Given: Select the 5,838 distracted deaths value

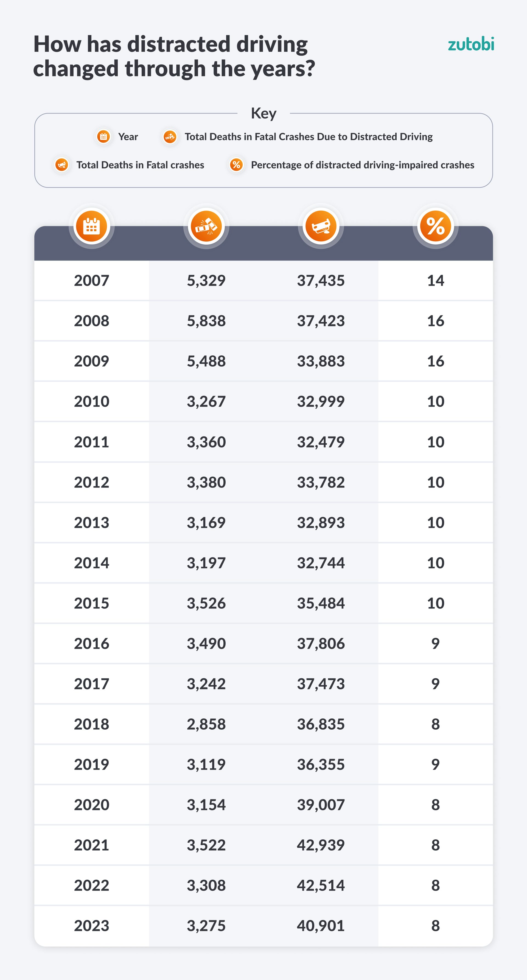Looking at the screenshot, I should (206, 321).
